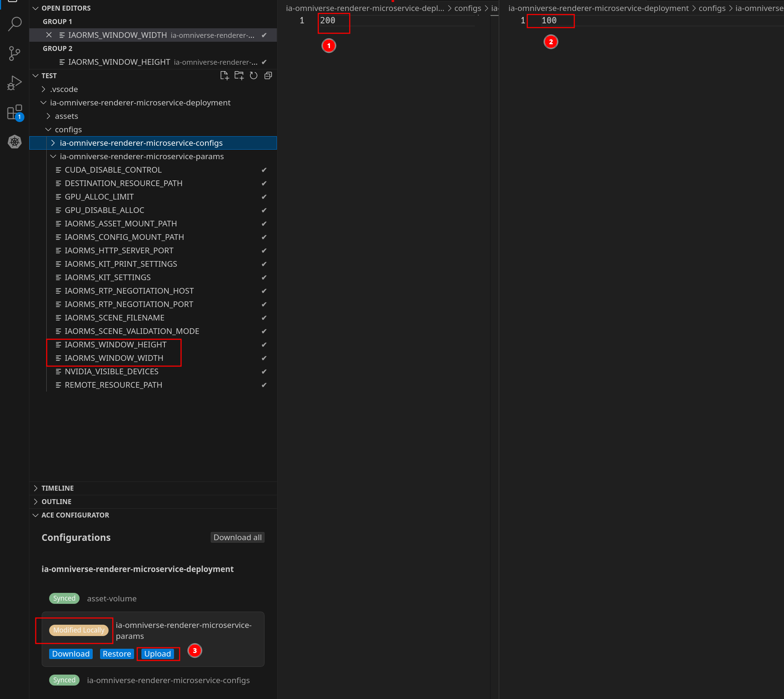
Task: Open the IAORMS_HTTP_SERVER_PORT file
Action: 153,250
